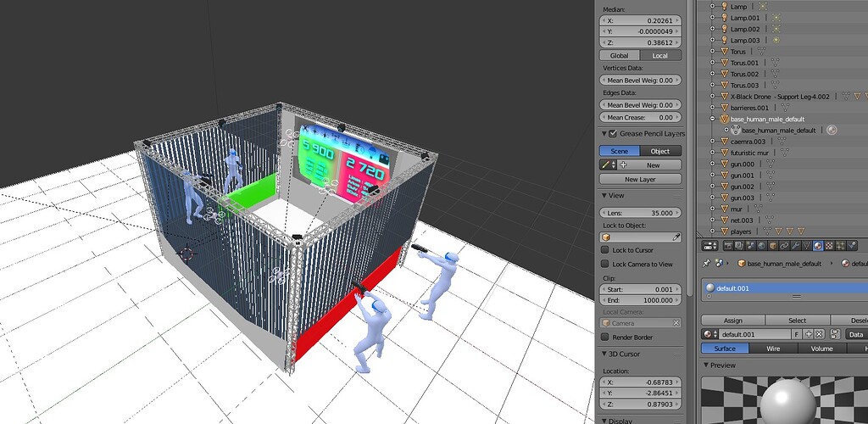Open the Particles properties tab
The width and height of the screenshot is (868, 424).
[840, 246]
